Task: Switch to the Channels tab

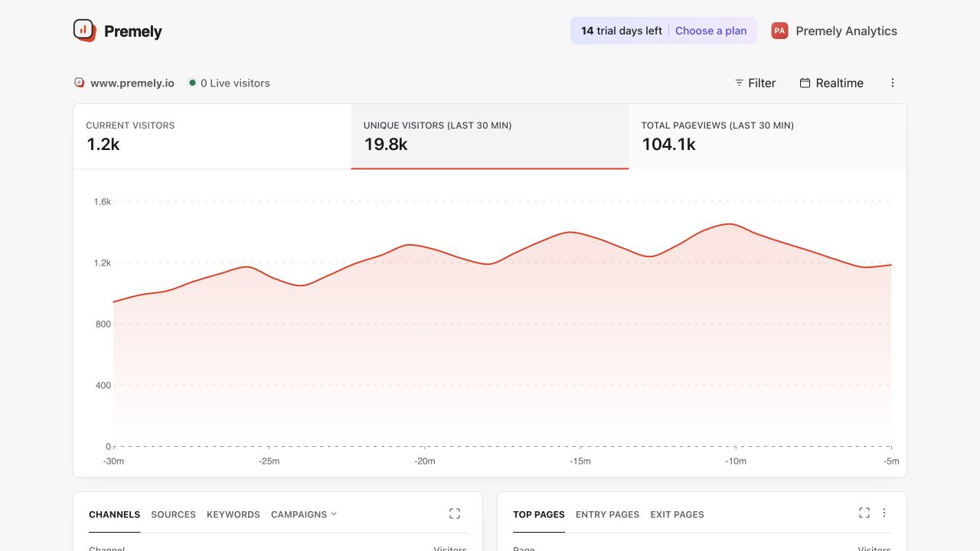Action: tap(114, 514)
